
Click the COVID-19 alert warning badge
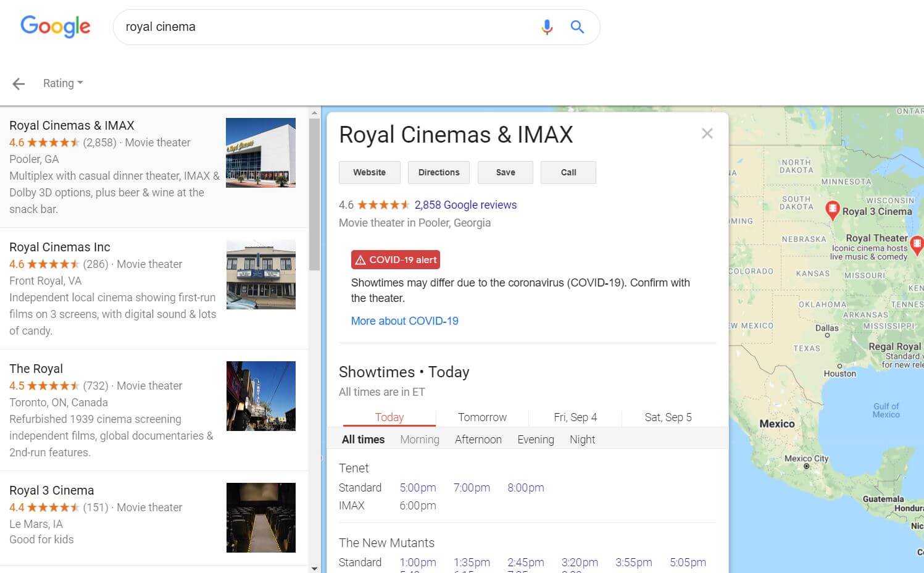tap(395, 259)
